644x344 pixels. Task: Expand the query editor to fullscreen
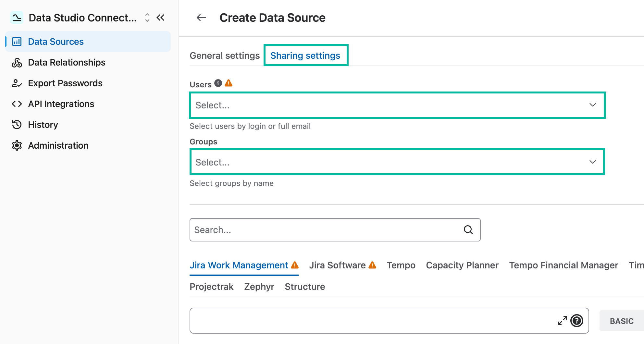[x=563, y=321]
